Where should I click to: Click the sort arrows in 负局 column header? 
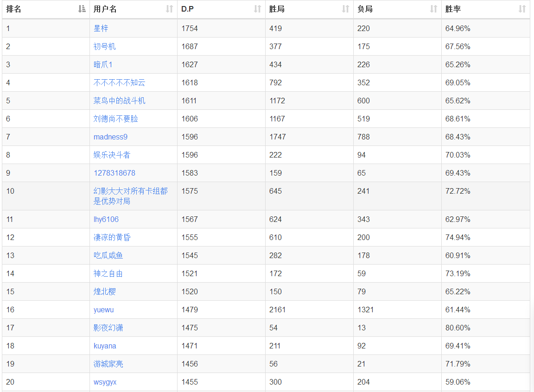coord(433,9)
